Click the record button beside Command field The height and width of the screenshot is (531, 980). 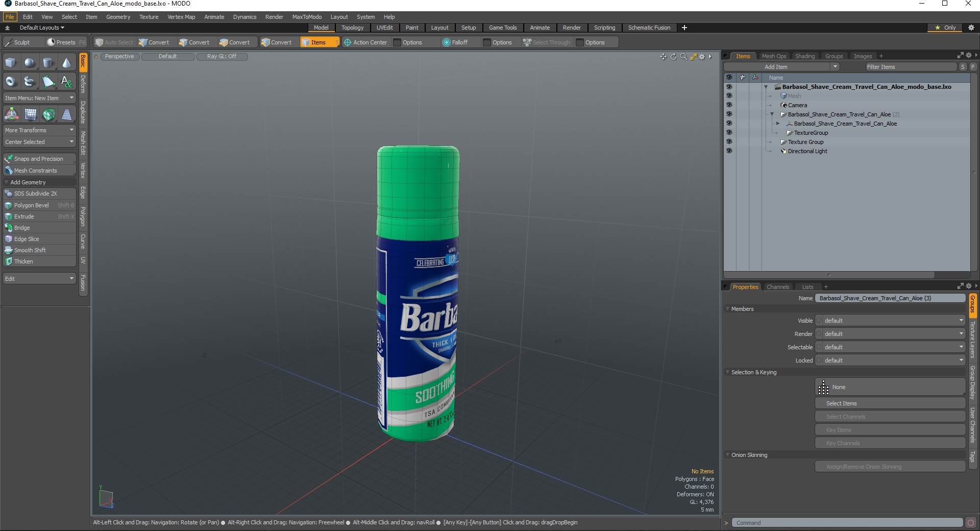971,522
